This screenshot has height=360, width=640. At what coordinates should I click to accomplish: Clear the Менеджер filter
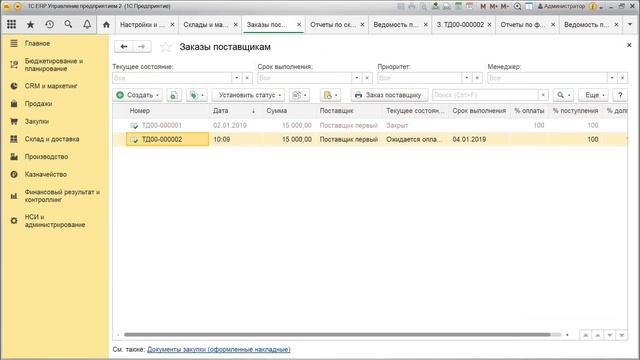pos(622,78)
